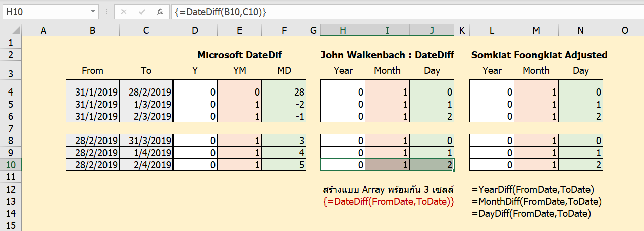Click the 'From' column label cell
This screenshot has height=231, width=644.
click(x=92, y=70)
